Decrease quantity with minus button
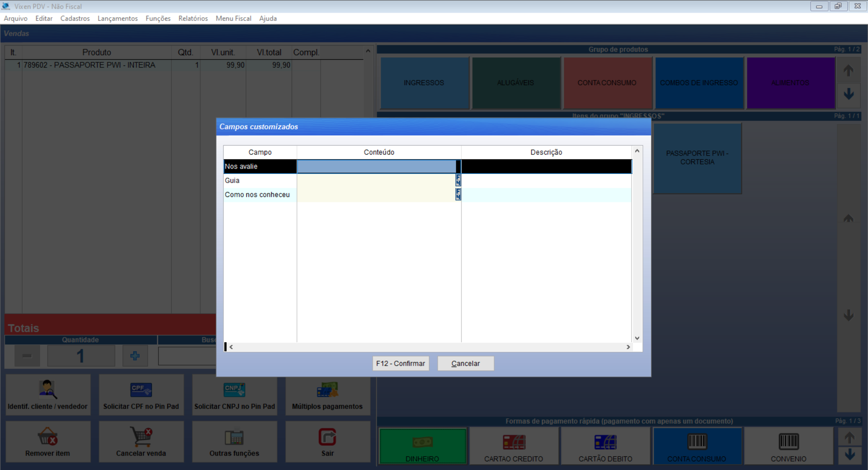The width and height of the screenshot is (868, 470). pos(27,356)
